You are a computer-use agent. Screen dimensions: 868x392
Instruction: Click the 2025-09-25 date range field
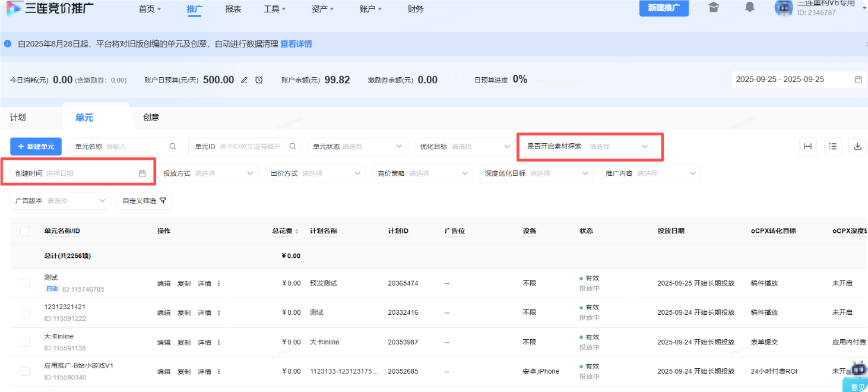799,80
